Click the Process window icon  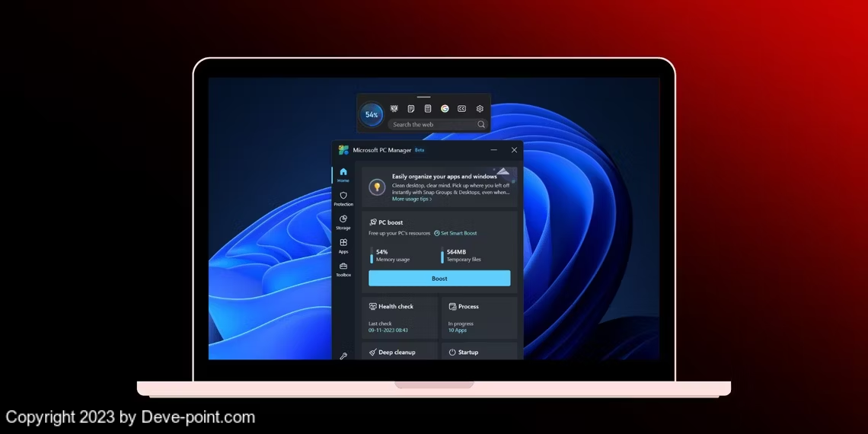click(x=452, y=306)
